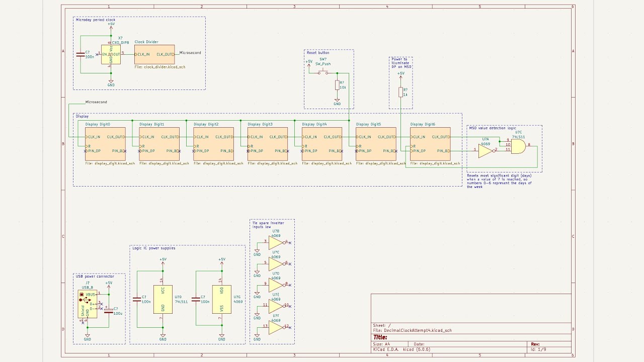Screen dimensions: 644x362
Task: Click the +5V symbol above the oscillator
Action: coord(111,25)
